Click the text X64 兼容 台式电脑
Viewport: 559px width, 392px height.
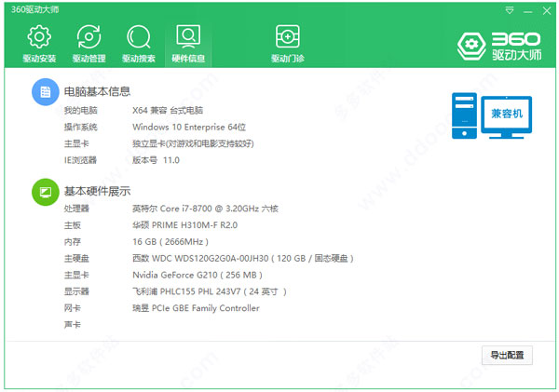[168, 111]
